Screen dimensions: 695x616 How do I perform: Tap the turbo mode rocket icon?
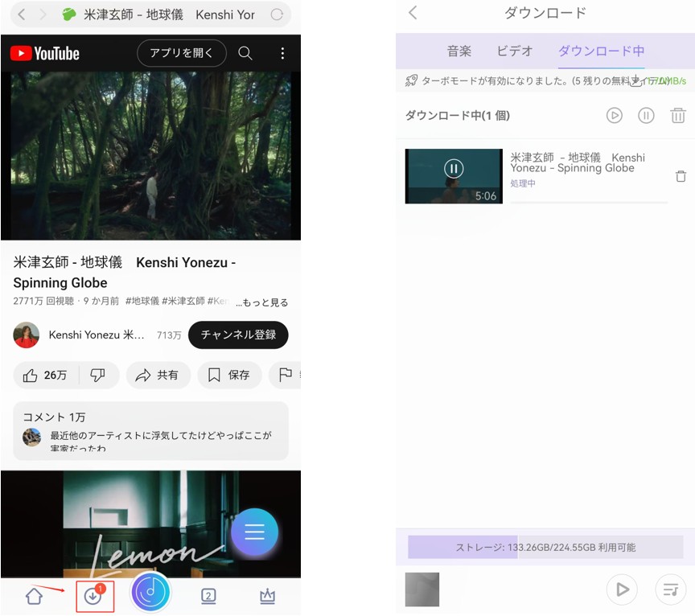[x=411, y=80]
